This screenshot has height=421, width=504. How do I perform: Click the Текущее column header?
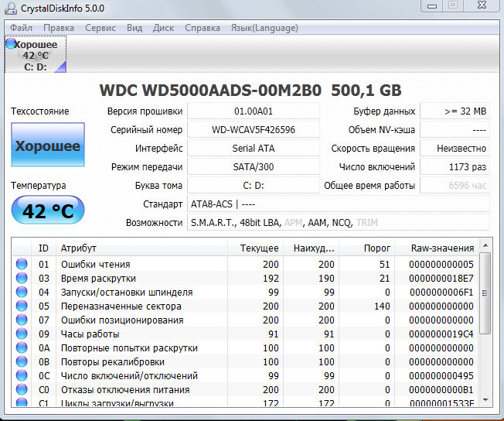click(x=256, y=248)
